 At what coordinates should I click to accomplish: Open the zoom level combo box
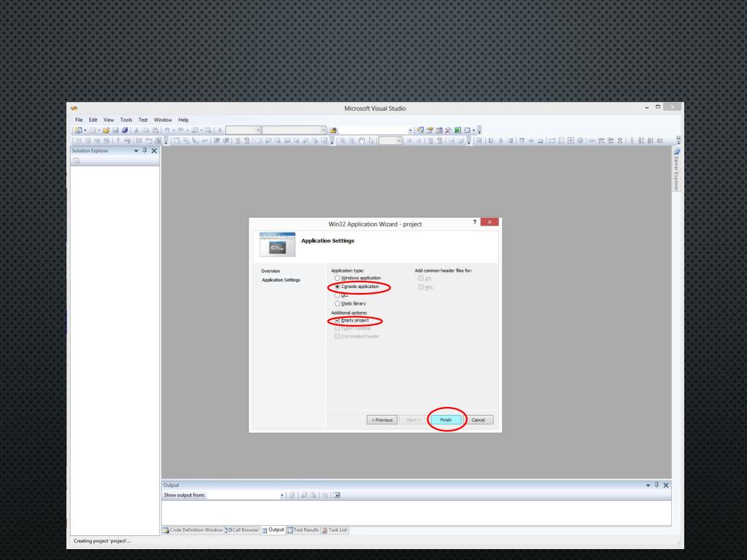(x=390, y=141)
